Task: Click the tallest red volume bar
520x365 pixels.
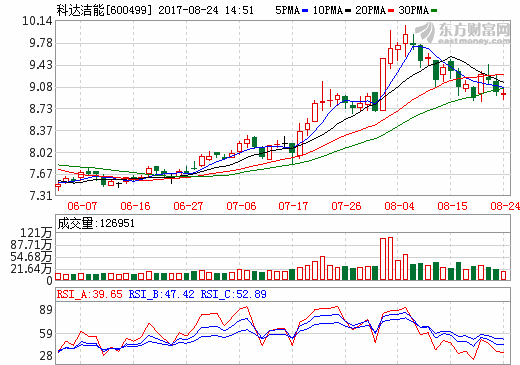Action: [x=390, y=258]
